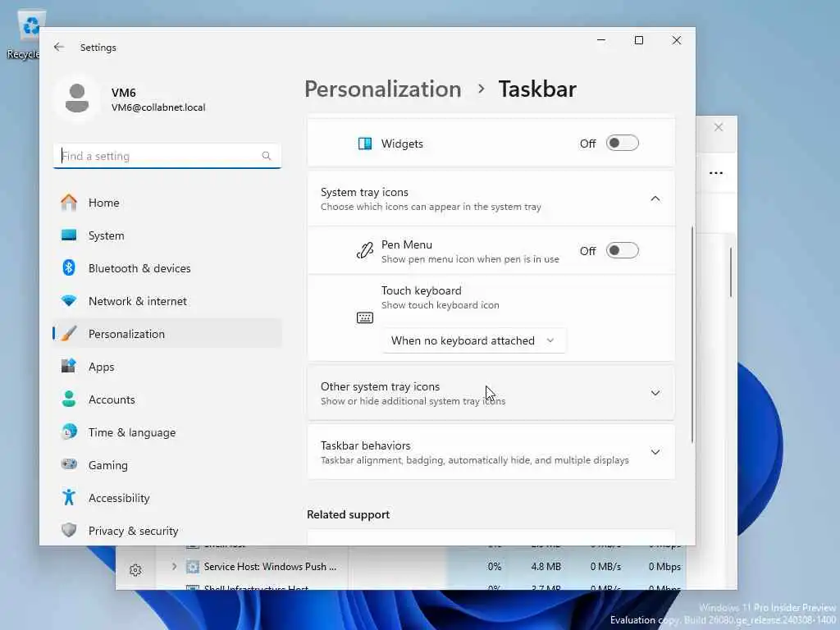Click the search magnifier icon
Image resolution: width=840 pixels, height=630 pixels.
(267, 156)
